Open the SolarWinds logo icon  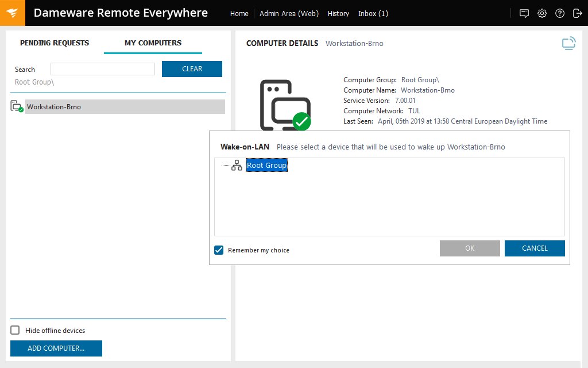[12, 12]
